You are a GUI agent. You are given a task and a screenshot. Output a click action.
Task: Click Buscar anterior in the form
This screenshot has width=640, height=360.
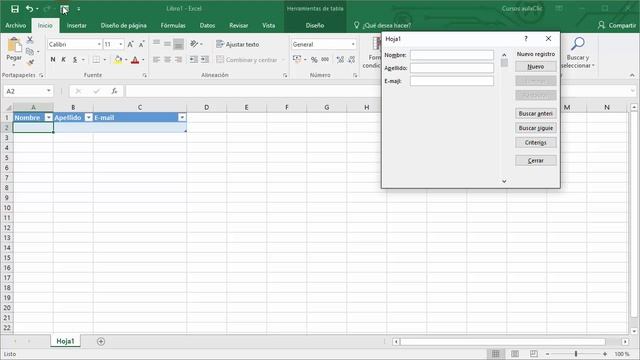(x=536, y=113)
